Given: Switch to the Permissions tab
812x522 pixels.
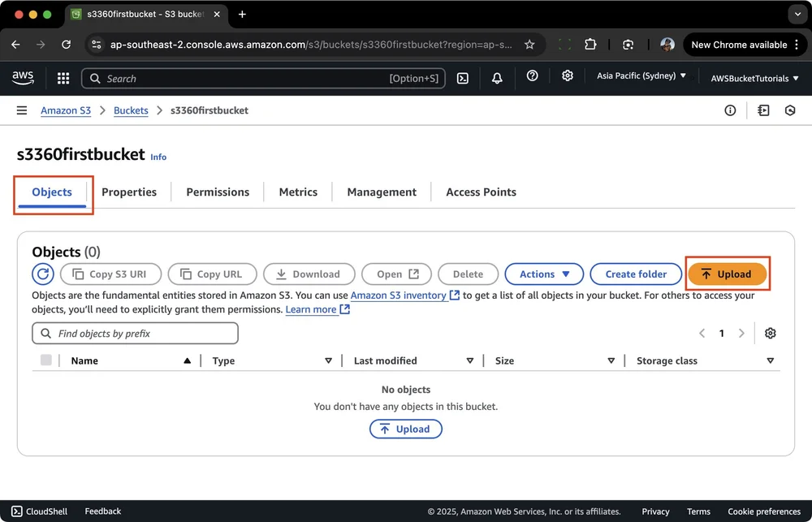Looking at the screenshot, I should click(x=218, y=192).
